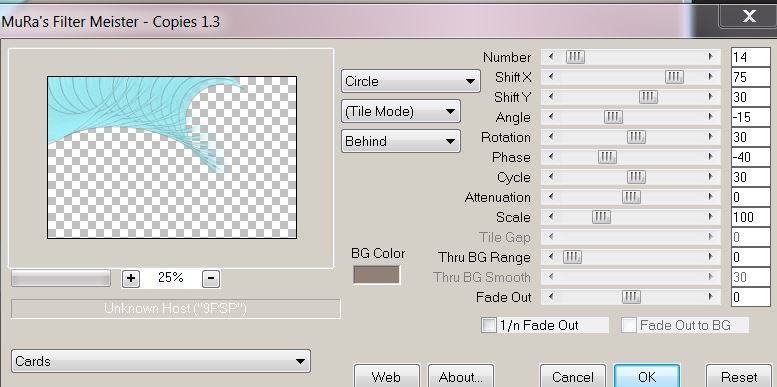Click left arrow of Fade Out slider
Viewport: 777px width, 387px height.
click(551, 297)
